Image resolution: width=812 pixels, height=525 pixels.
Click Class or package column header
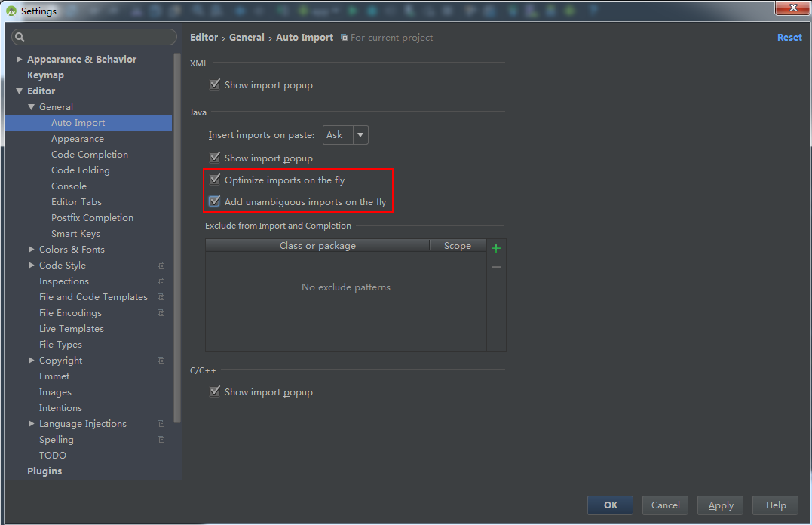tap(317, 246)
